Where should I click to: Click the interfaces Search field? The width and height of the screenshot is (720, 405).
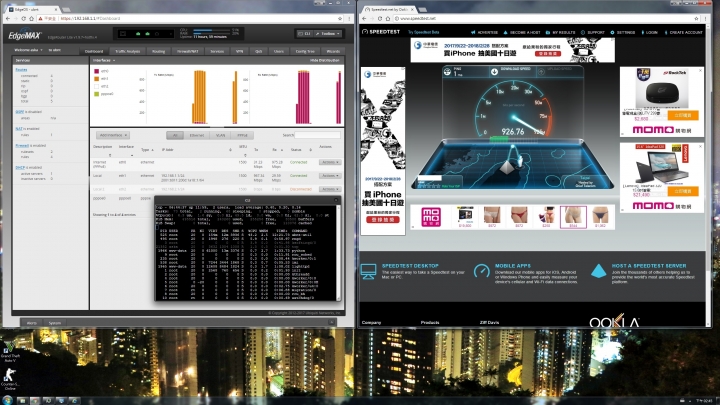pyautogui.click(x=317, y=135)
